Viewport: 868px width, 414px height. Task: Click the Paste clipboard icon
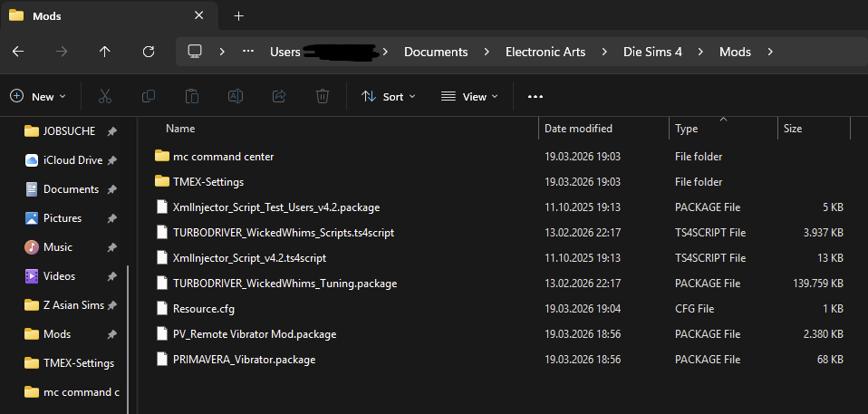point(192,96)
